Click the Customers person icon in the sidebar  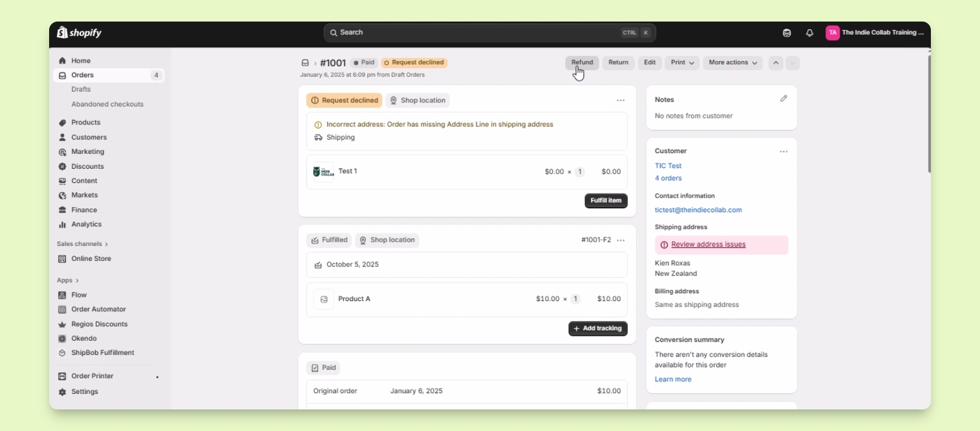point(62,137)
